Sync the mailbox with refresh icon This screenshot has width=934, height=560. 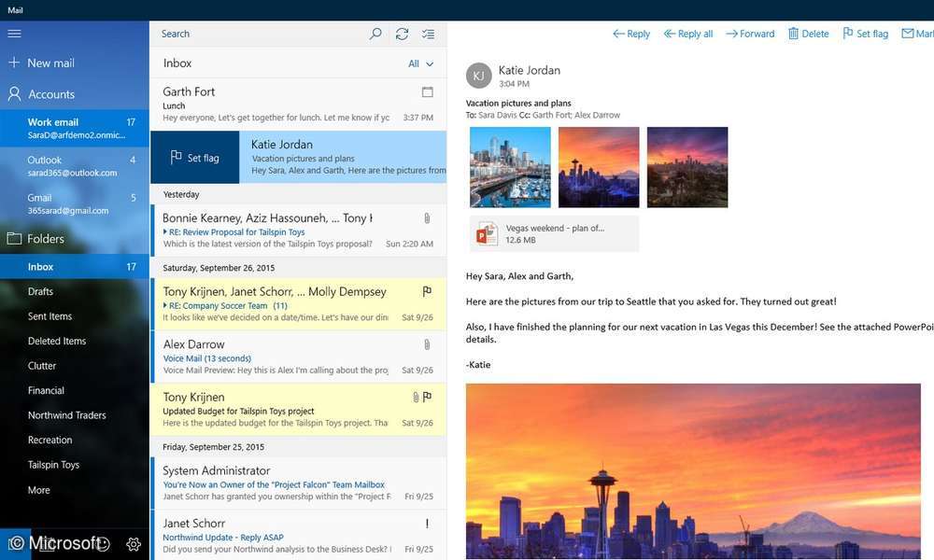point(402,34)
